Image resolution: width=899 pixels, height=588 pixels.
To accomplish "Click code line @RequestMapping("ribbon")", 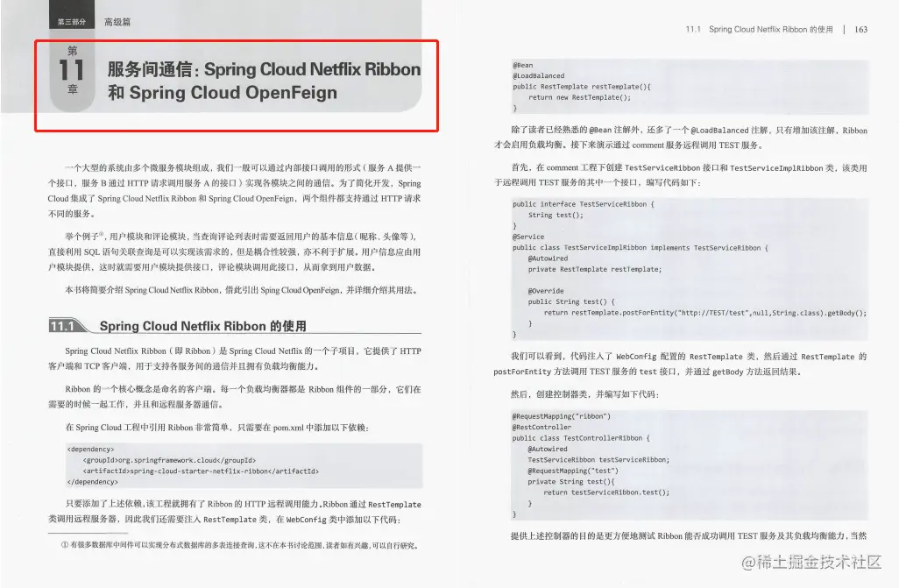I will coord(562,416).
